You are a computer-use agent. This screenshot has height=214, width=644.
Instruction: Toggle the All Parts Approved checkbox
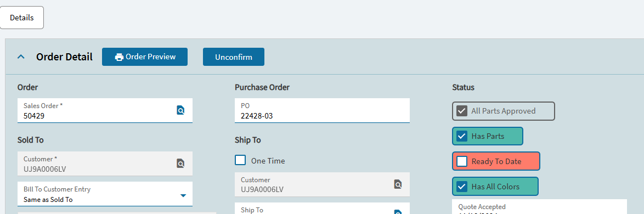[462, 111]
